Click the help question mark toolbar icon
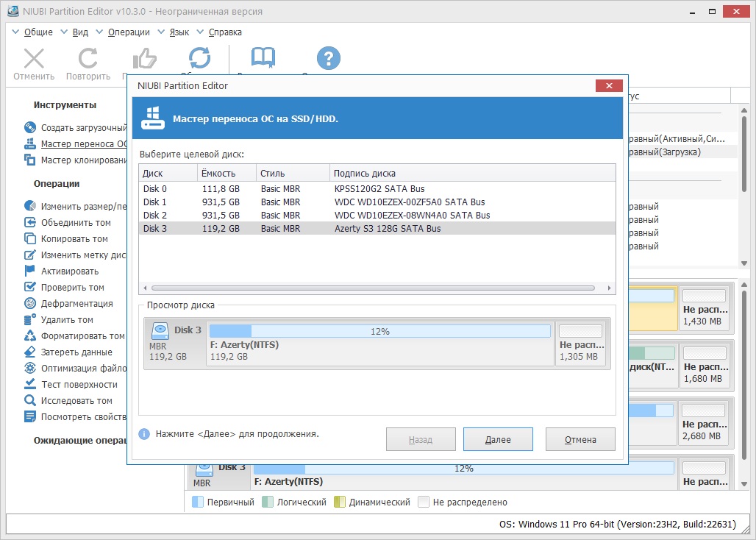The height and width of the screenshot is (540, 756). 329,58
